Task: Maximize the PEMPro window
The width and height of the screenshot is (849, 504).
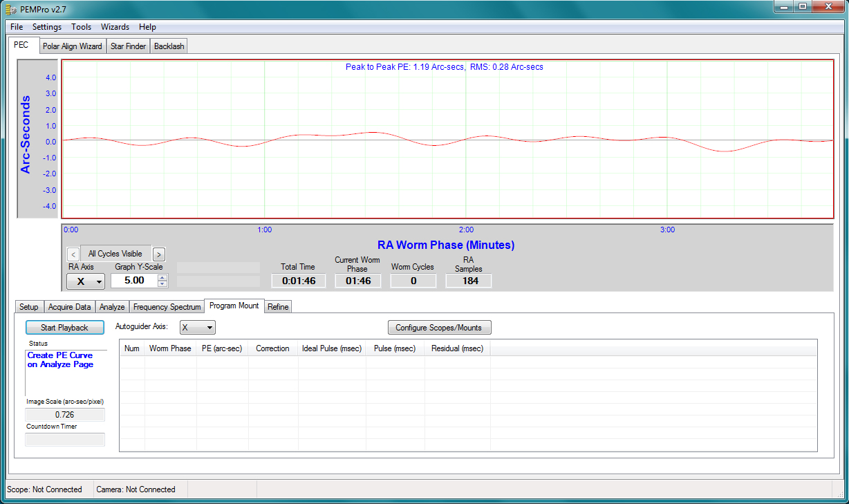Action: 802,7
